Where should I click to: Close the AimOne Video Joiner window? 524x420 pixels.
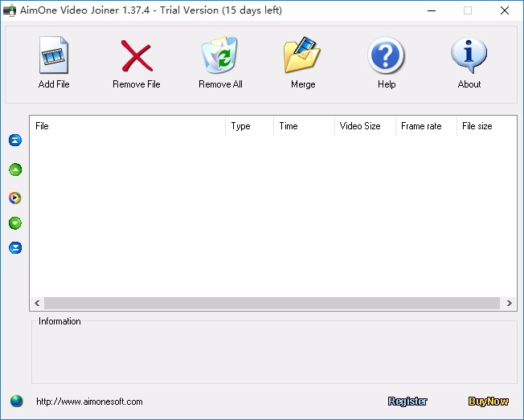pyautogui.click(x=505, y=10)
